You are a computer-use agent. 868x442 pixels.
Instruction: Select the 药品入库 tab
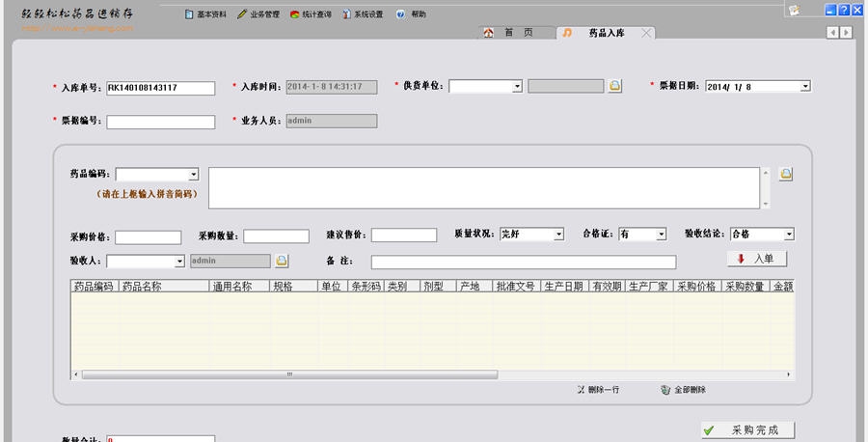(607, 33)
